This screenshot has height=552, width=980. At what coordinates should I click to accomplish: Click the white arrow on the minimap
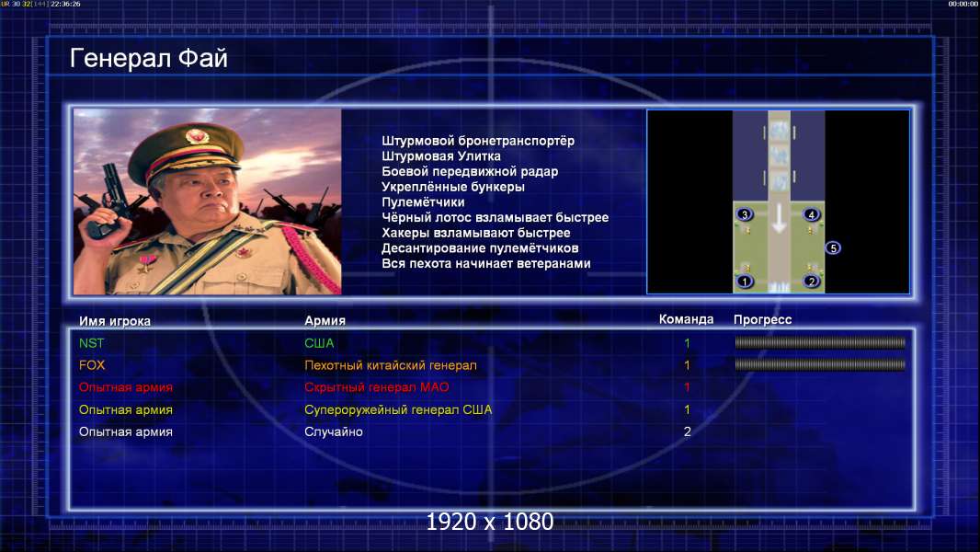tap(779, 219)
